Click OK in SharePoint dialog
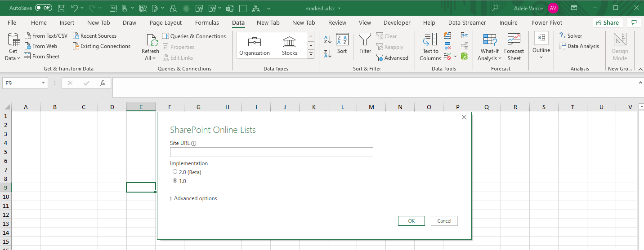Image resolution: width=644 pixels, height=250 pixels. (411, 221)
